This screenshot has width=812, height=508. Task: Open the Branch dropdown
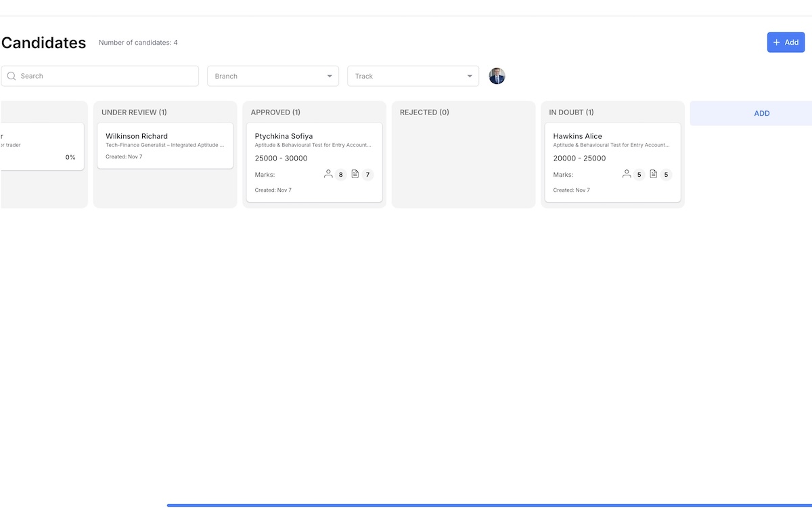273,76
